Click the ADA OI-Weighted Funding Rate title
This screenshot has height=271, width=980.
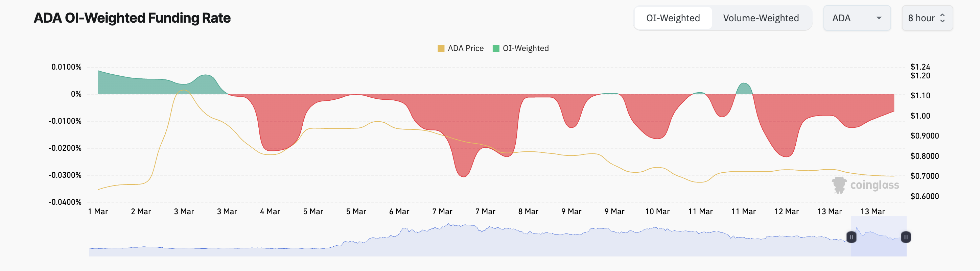pos(132,18)
